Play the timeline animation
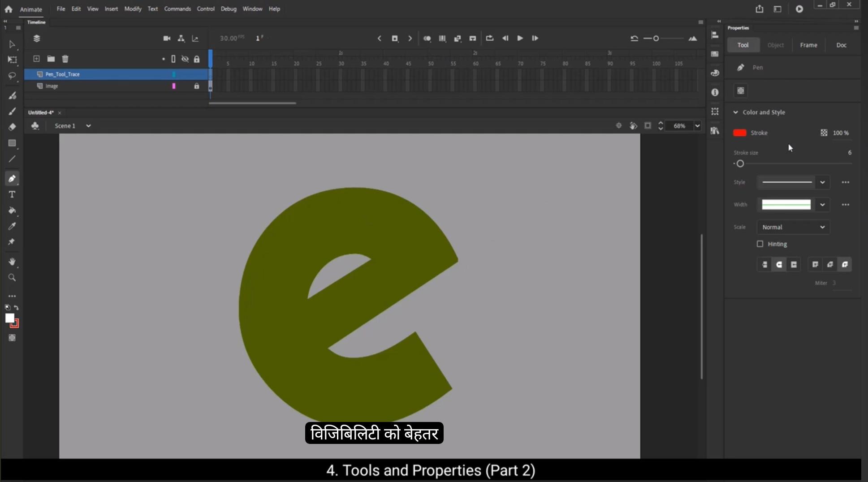The image size is (868, 482). (x=520, y=39)
